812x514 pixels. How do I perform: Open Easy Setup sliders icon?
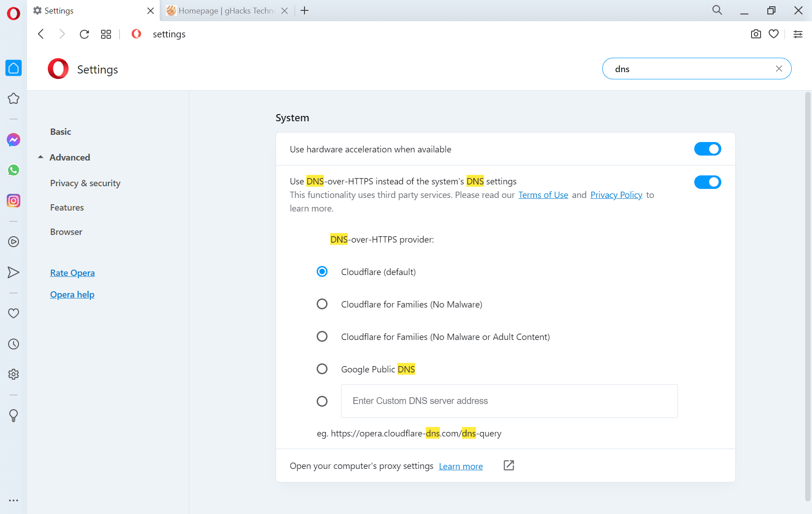point(798,34)
